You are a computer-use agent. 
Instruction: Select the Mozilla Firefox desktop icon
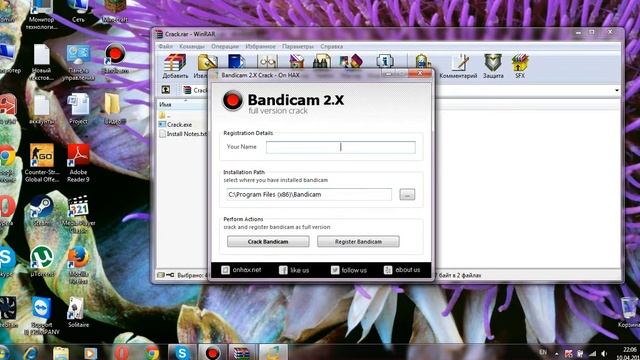click(78, 264)
